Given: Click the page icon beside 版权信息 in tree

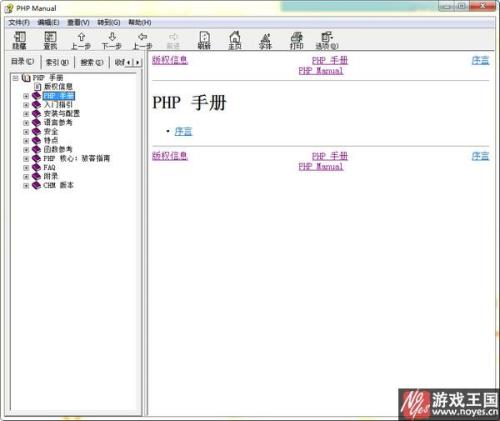Looking at the screenshot, I should pyautogui.click(x=38, y=87).
